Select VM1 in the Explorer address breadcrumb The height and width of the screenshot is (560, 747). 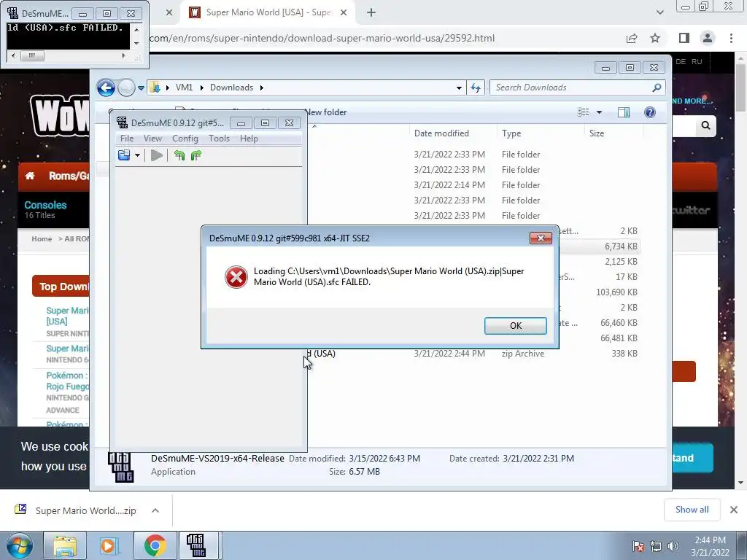tap(184, 87)
